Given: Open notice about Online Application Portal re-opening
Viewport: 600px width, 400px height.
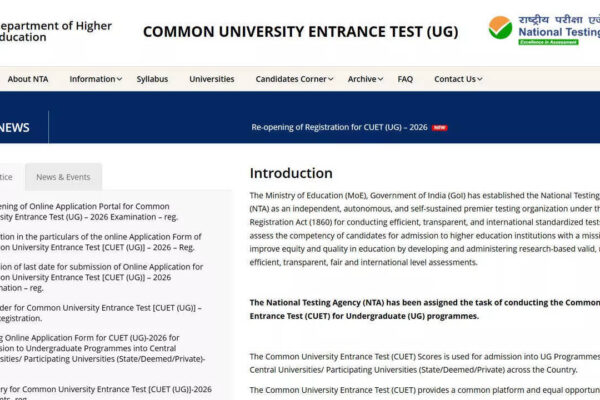Looking at the screenshot, I should click(x=89, y=212).
